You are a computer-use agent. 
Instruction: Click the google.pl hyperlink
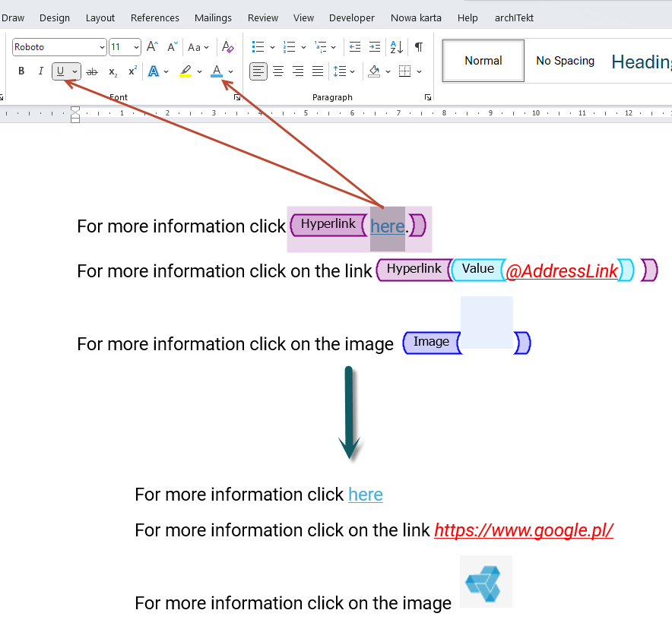click(524, 530)
